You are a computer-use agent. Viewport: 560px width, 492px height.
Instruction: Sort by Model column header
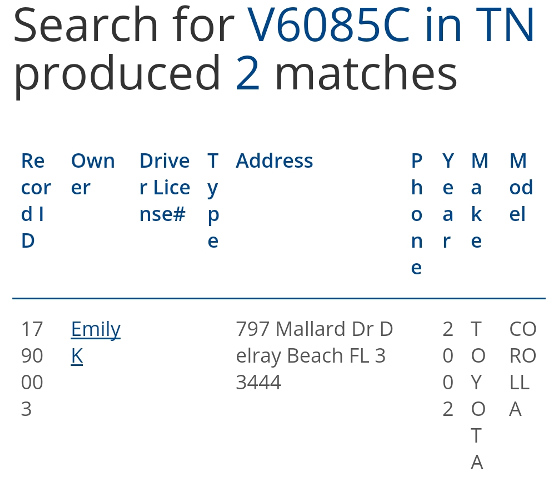(x=521, y=187)
